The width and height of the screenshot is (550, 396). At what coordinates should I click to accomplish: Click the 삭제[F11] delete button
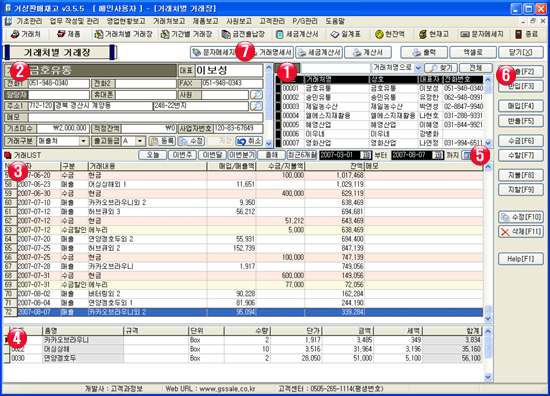click(x=521, y=232)
